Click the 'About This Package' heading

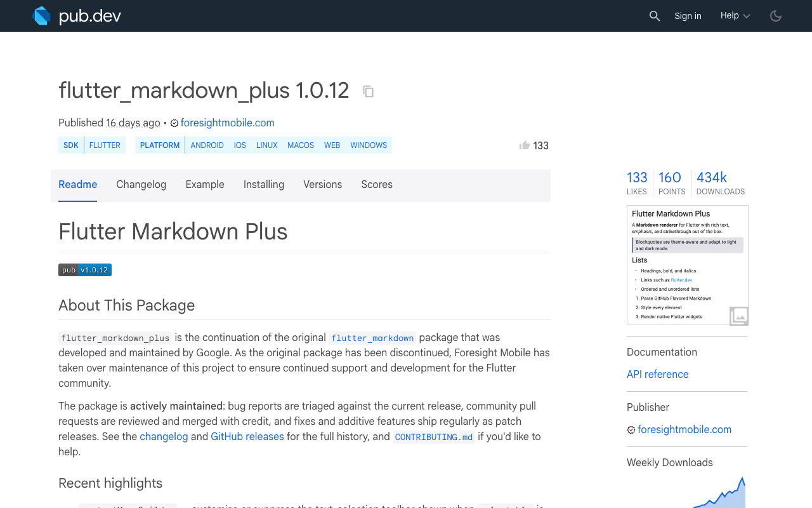tap(126, 305)
